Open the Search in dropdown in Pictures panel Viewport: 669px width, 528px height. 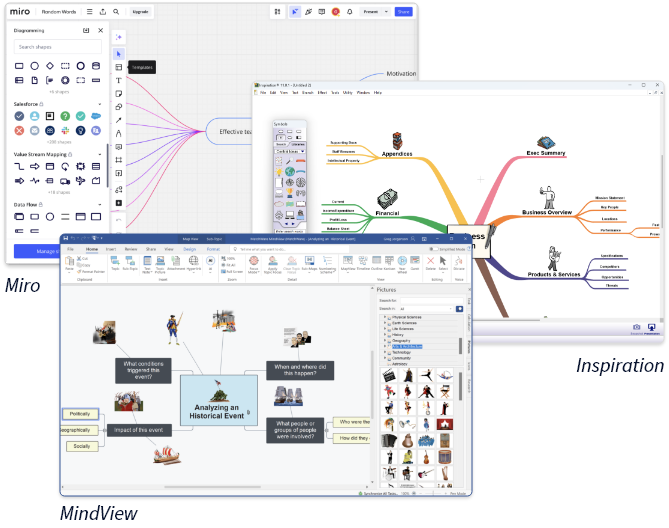pyautogui.click(x=451, y=308)
